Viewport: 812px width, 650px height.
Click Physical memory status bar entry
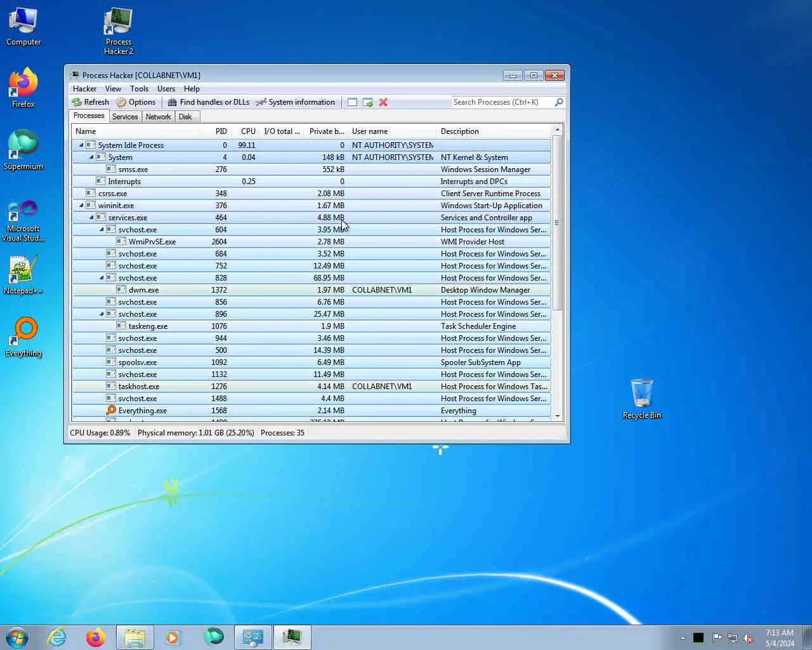[195, 433]
